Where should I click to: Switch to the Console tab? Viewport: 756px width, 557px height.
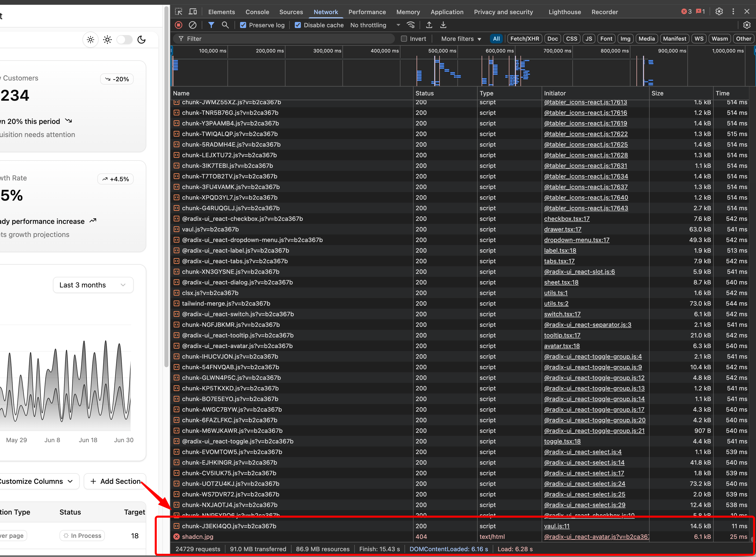[257, 12]
